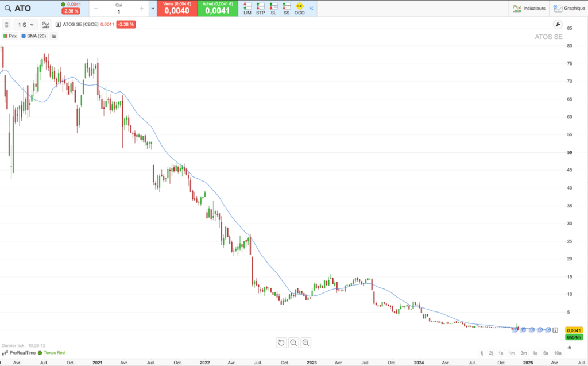Click the ATOS SE [CBOE] instrument name
The height and width of the screenshot is (366, 588).
(80, 24)
